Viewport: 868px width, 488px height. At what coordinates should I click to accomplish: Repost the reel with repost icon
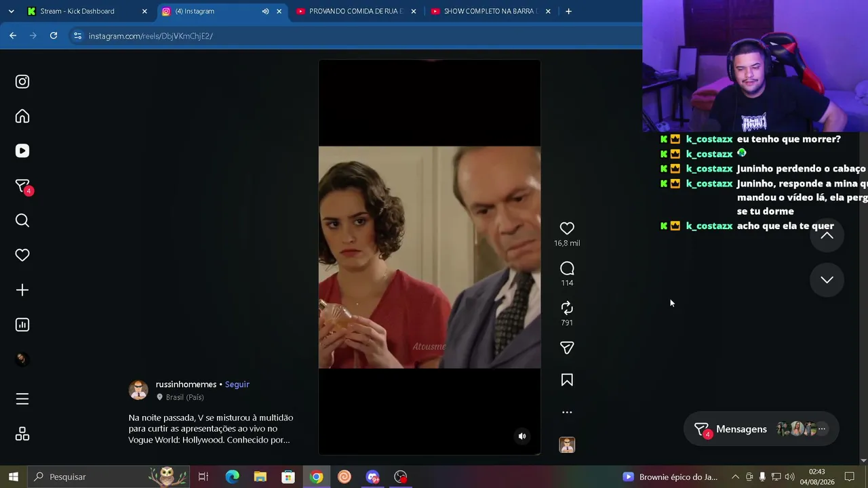pos(567,308)
